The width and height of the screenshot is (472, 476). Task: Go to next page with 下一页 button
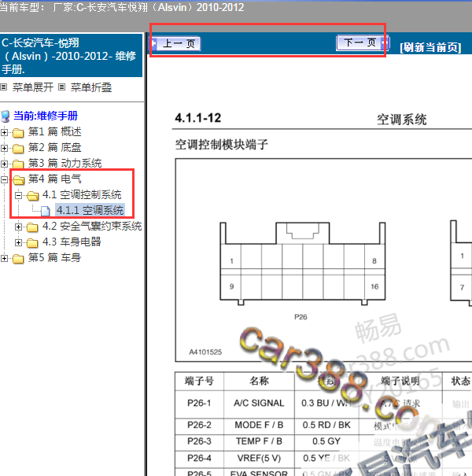click(x=363, y=42)
